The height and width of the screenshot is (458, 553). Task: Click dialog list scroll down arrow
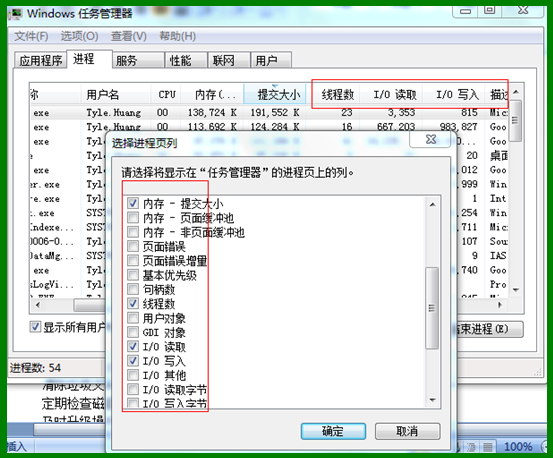432,400
